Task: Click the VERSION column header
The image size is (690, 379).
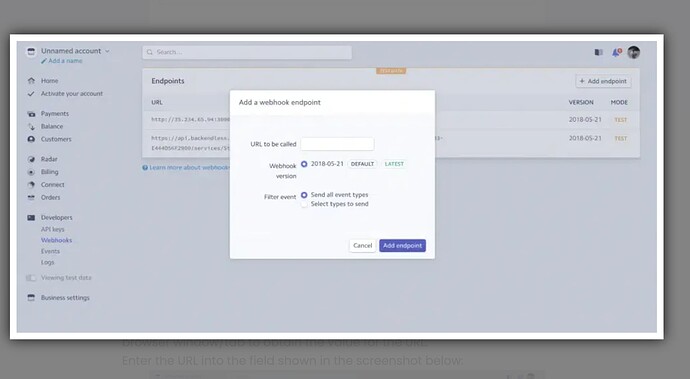Action: (581, 103)
